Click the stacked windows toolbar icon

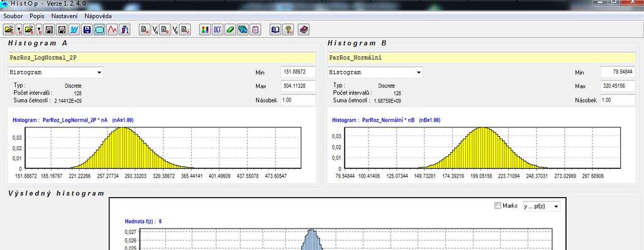pos(243,30)
